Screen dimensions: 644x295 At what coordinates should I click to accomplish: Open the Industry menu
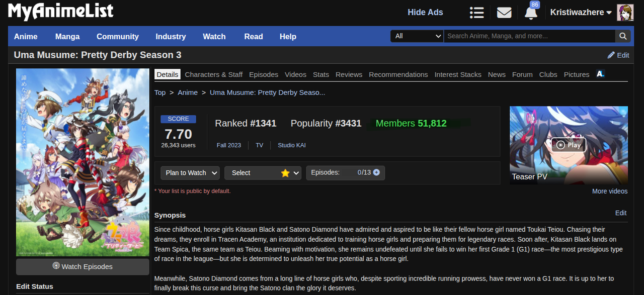tap(171, 36)
